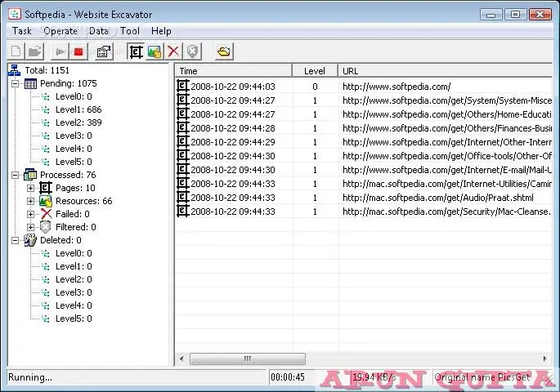
Task: Select the System/System-Misce URL row
Action: (447, 100)
